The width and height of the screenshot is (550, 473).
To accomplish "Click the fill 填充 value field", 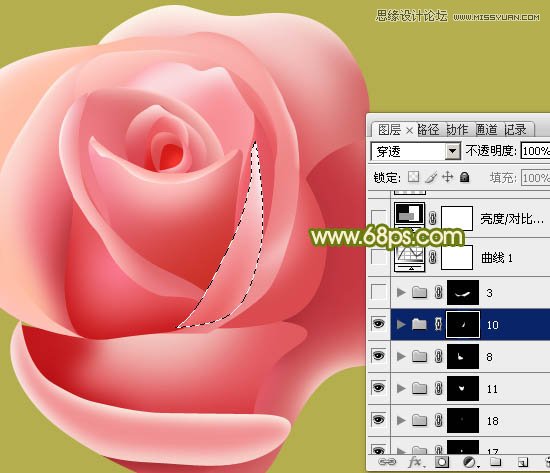I will coord(535,178).
